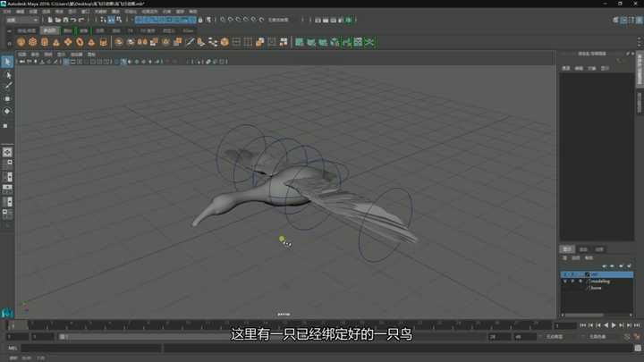
Task: Click the Save Scene icon
Action: tap(65, 20)
